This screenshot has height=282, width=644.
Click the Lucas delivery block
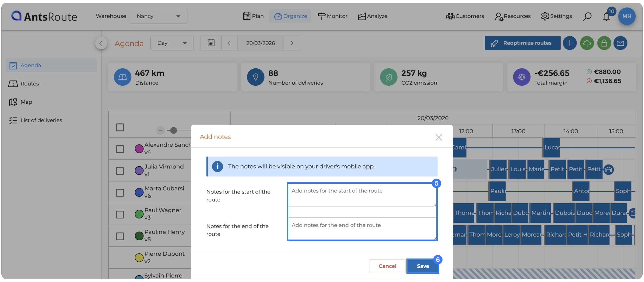pyautogui.click(x=551, y=147)
